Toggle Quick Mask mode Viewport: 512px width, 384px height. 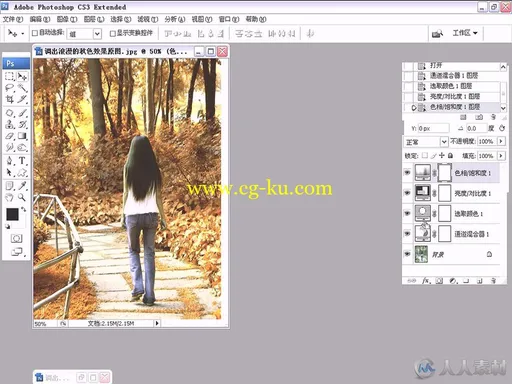coord(16,238)
